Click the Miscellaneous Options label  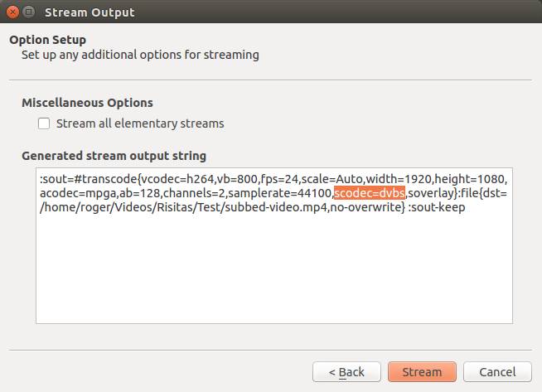point(87,103)
